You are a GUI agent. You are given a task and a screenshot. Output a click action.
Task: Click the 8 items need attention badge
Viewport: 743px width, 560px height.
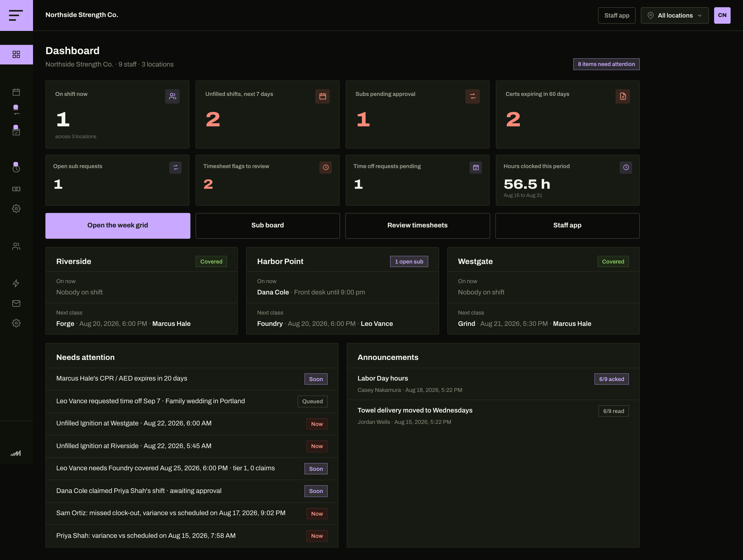click(x=606, y=64)
